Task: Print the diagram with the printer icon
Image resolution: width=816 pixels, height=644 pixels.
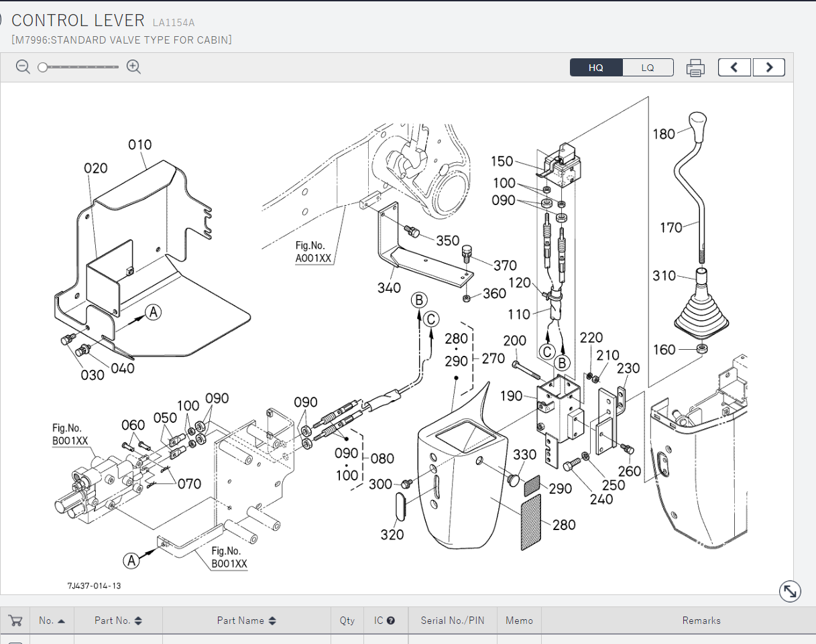Action: [x=695, y=68]
